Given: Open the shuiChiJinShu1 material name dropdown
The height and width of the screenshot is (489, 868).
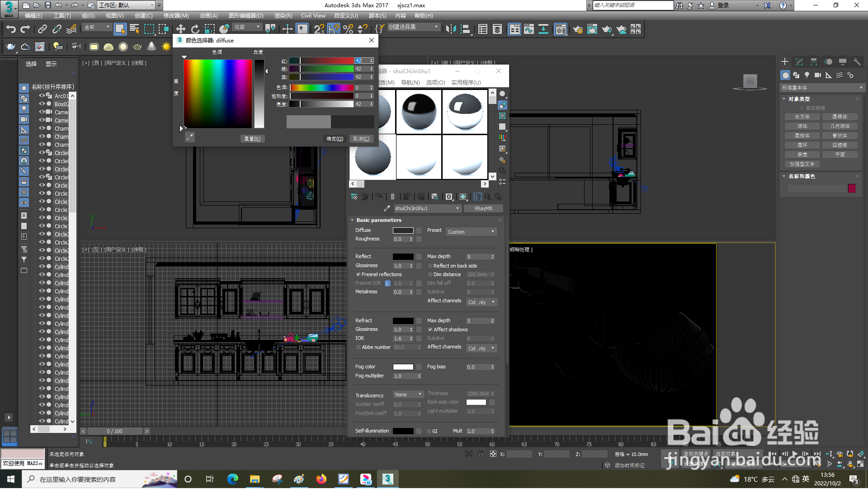Looking at the screenshot, I should coord(427,208).
